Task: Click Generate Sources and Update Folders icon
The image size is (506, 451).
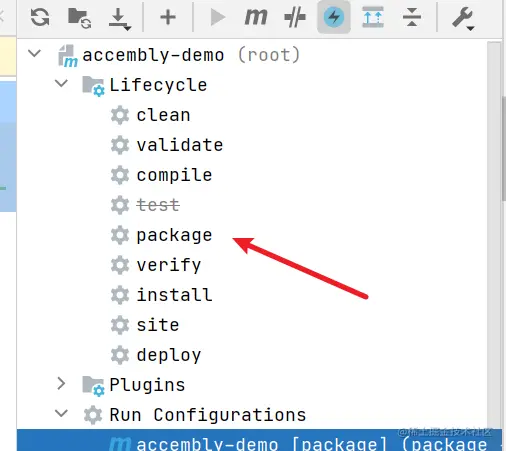Action: (79, 18)
